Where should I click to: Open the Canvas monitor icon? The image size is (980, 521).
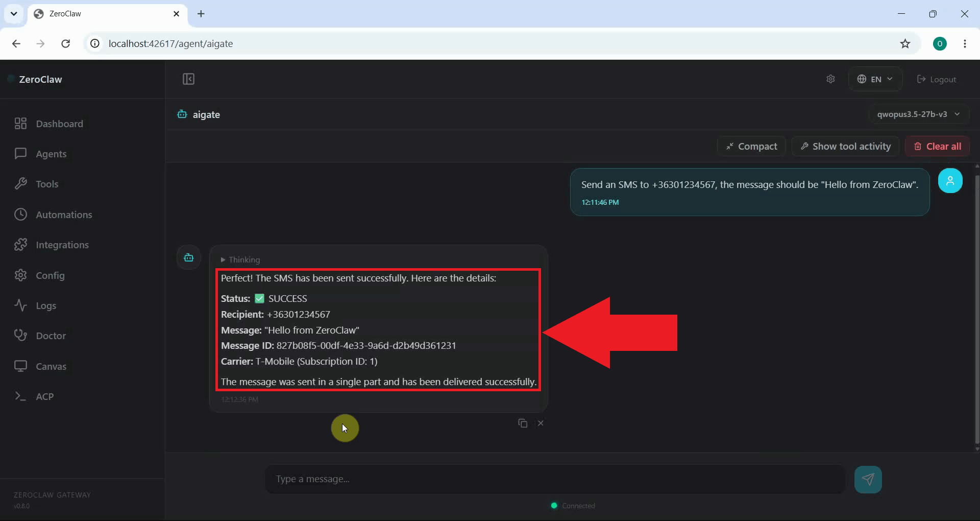coord(20,366)
